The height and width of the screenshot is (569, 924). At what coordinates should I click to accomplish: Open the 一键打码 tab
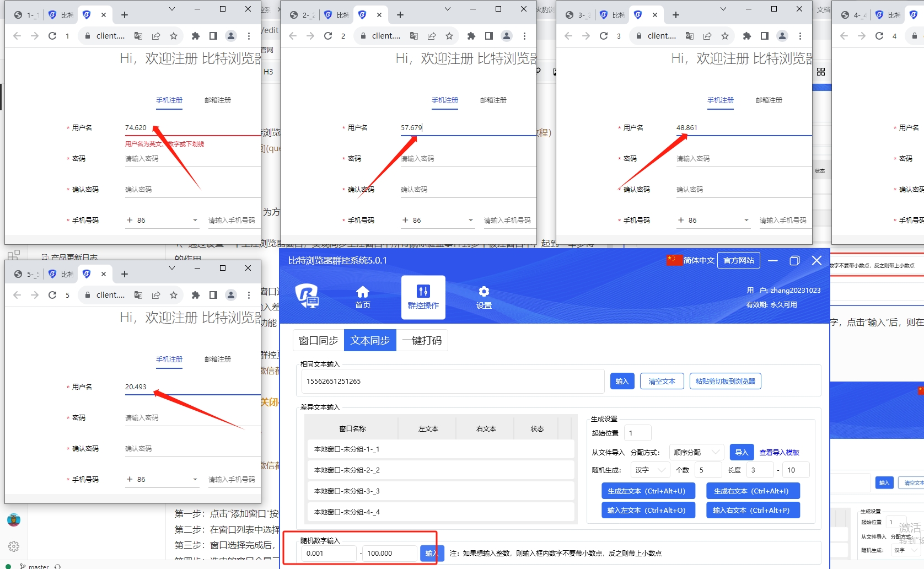click(422, 340)
